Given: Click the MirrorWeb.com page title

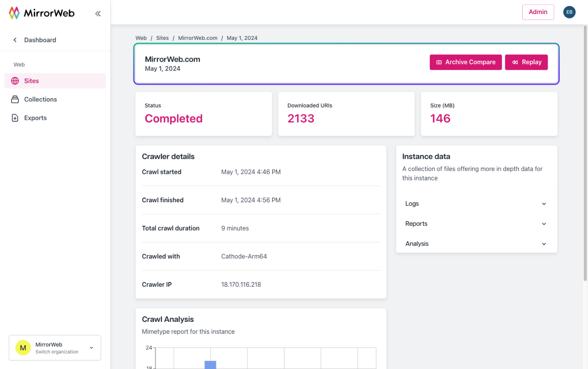Looking at the screenshot, I should click(172, 59).
